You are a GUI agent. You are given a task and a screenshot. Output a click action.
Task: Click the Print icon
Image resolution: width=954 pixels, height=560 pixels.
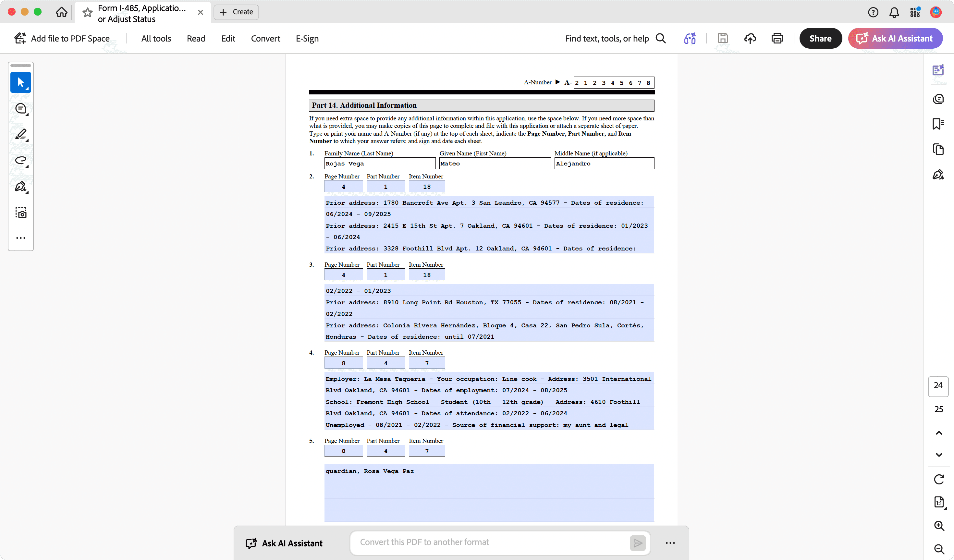coord(777,38)
